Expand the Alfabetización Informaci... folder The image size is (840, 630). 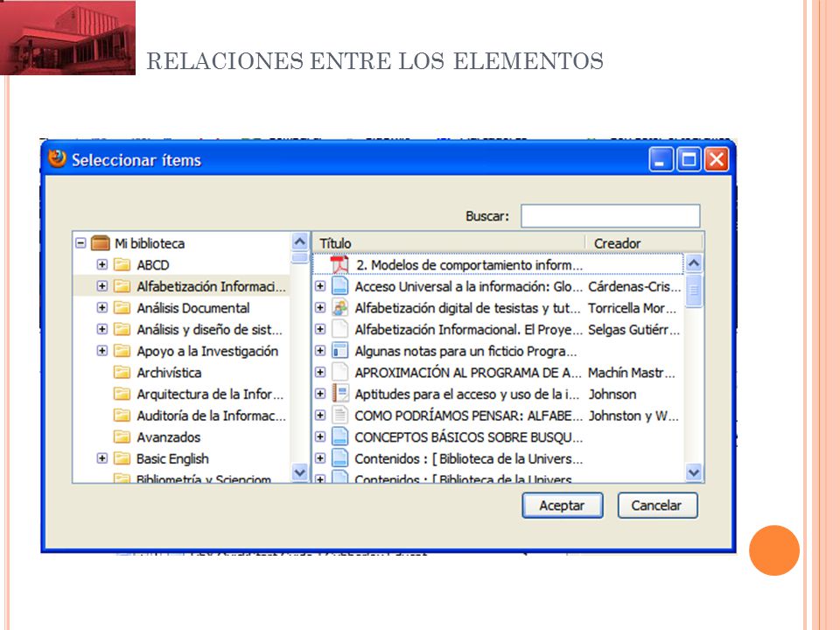coord(101,286)
